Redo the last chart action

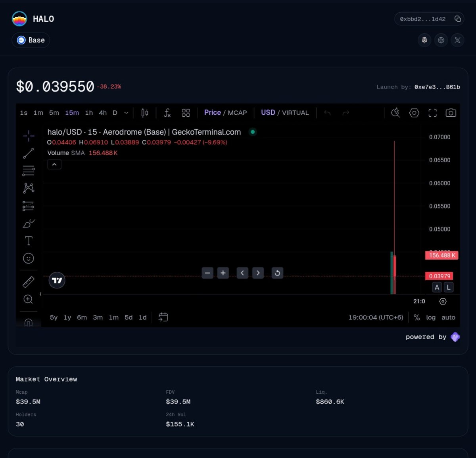click(346, 113)
